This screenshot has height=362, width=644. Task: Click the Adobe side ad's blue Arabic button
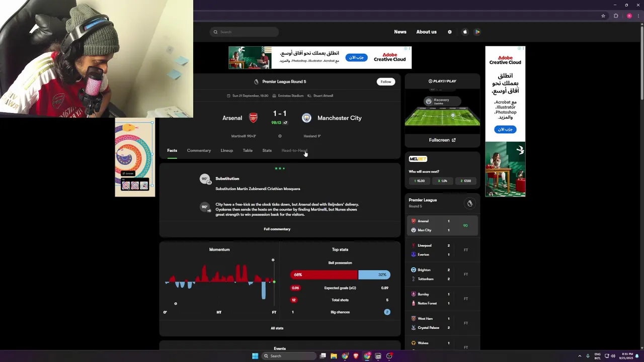pyautogui.click(x=505, y=129)
